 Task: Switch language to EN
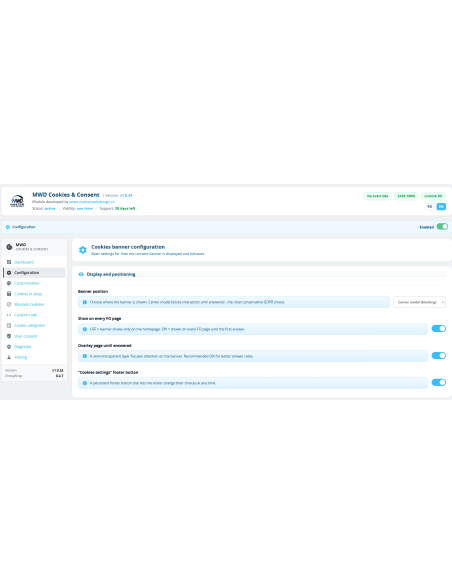pyautogui.click(x=441, y=206)
